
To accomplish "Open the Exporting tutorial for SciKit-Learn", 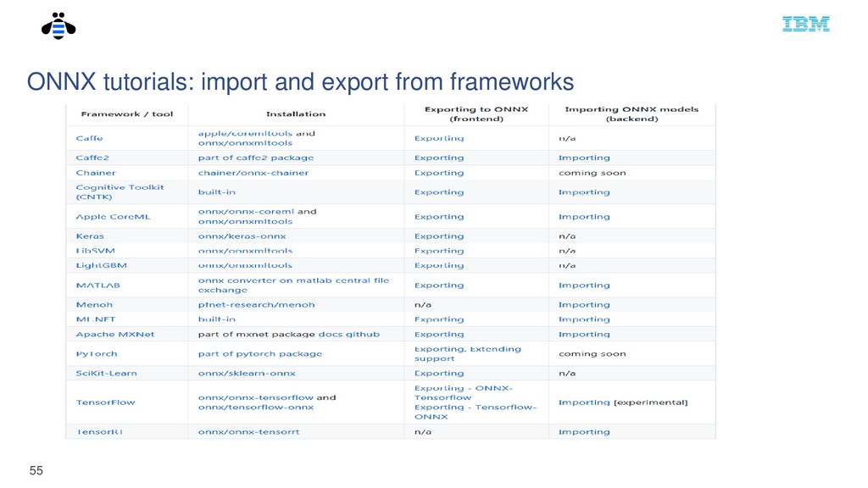I will tap(439, 374).
